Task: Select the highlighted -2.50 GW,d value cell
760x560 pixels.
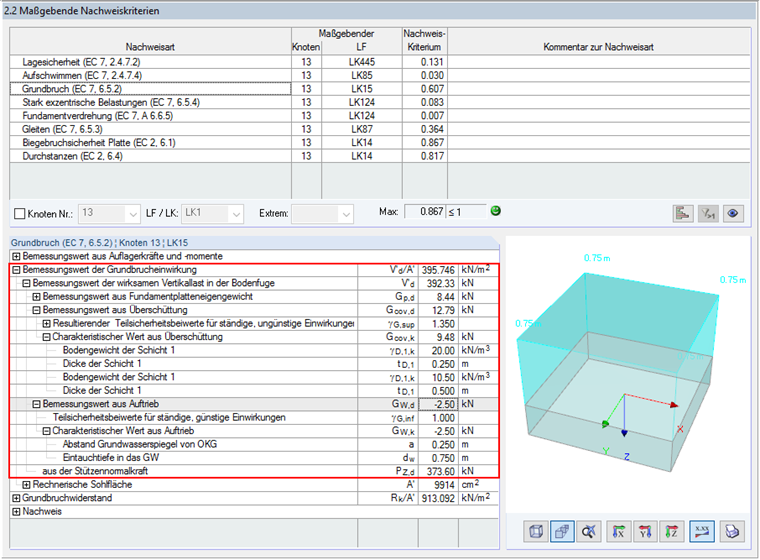Action: tap(438, 404)
